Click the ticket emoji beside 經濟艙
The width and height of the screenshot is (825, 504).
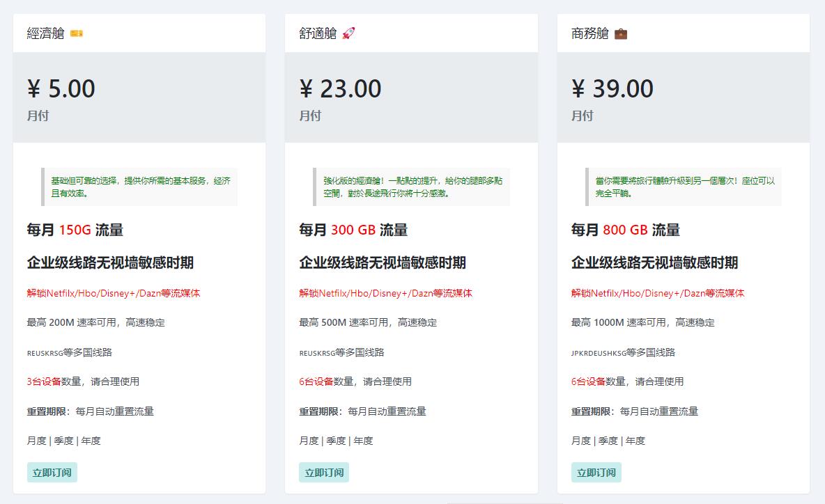tap(77, 33)
